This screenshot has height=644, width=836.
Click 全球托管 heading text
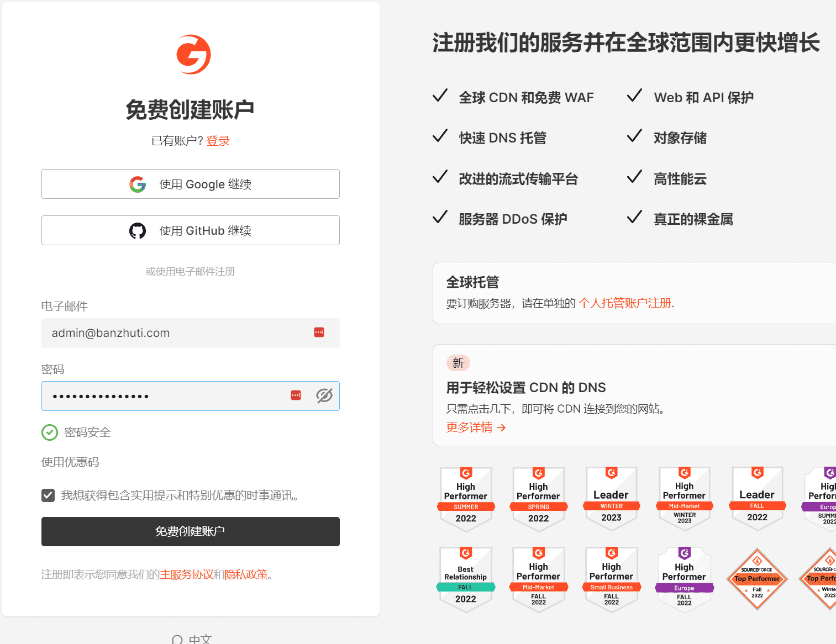[472, 282]
